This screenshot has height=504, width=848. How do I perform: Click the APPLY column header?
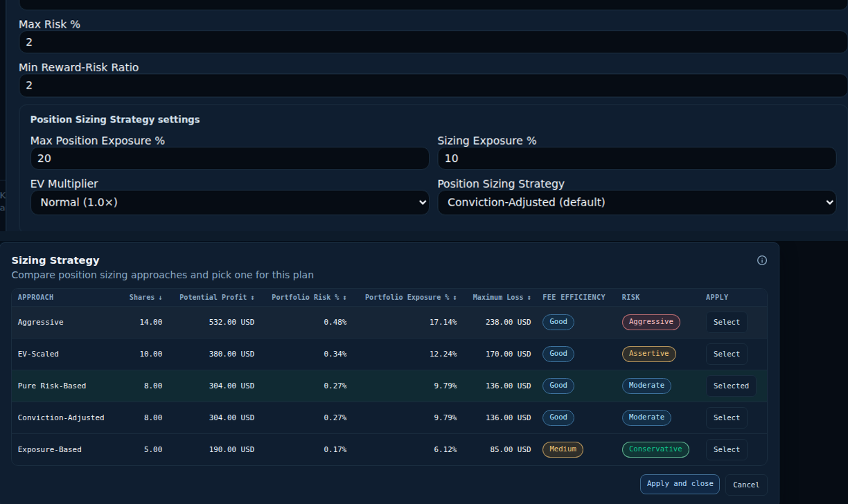pyautogui.click(x=717, y=297)
